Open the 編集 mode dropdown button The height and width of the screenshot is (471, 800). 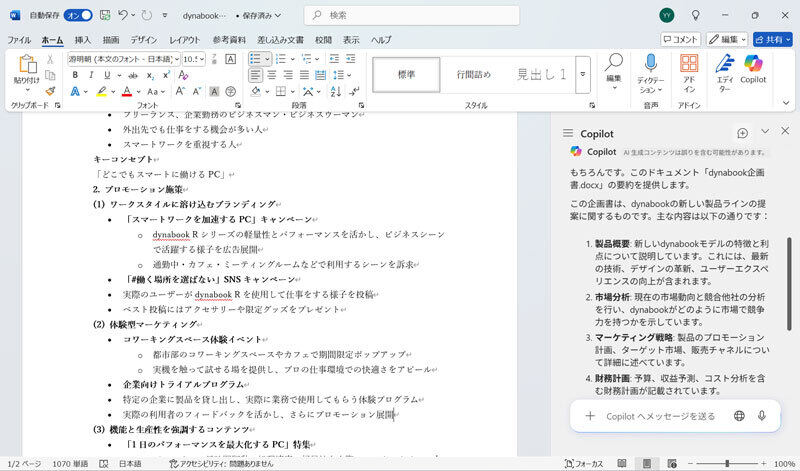tap(727, 39)
